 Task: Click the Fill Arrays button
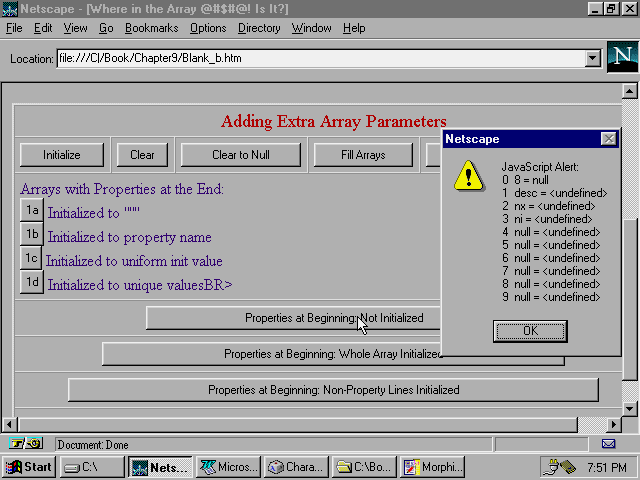pos(363,155)
